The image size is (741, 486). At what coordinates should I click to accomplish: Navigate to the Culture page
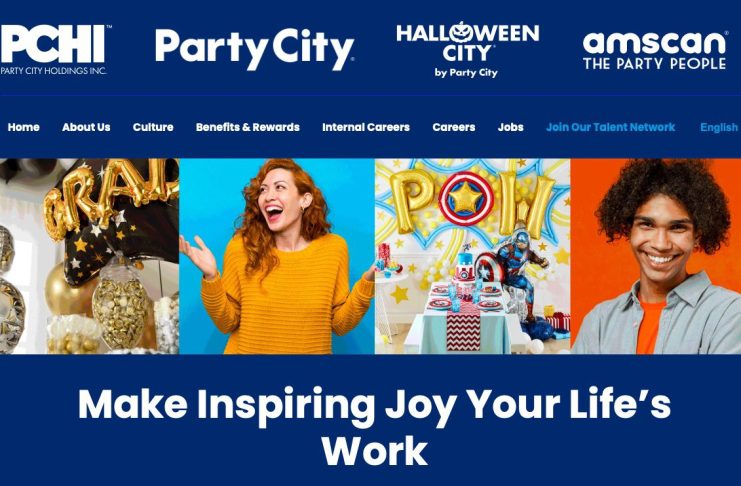tap(153, 127)
